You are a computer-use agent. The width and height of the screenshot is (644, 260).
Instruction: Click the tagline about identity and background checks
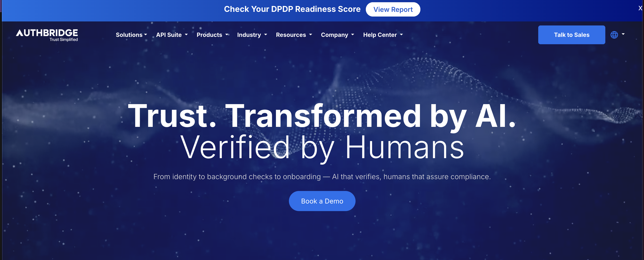pos(322,177)
